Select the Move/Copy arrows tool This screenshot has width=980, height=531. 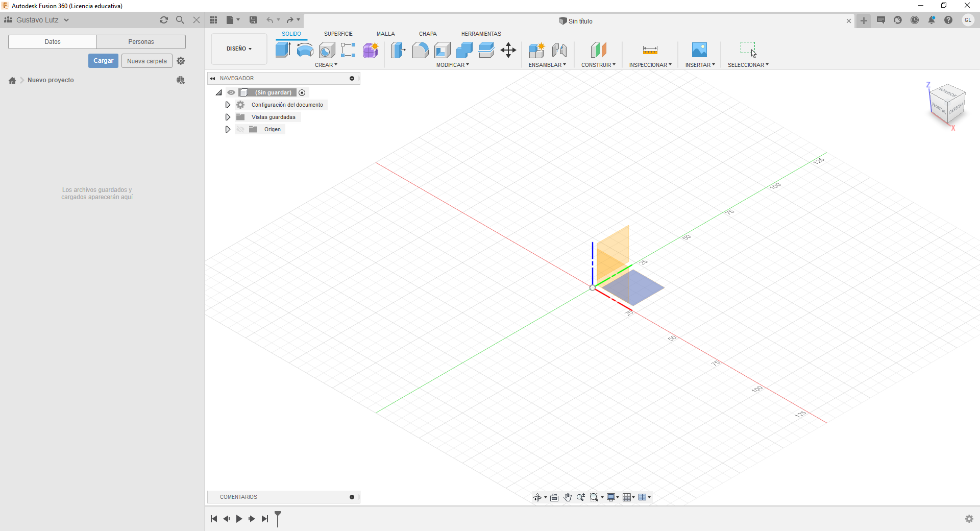coord(508,50)
